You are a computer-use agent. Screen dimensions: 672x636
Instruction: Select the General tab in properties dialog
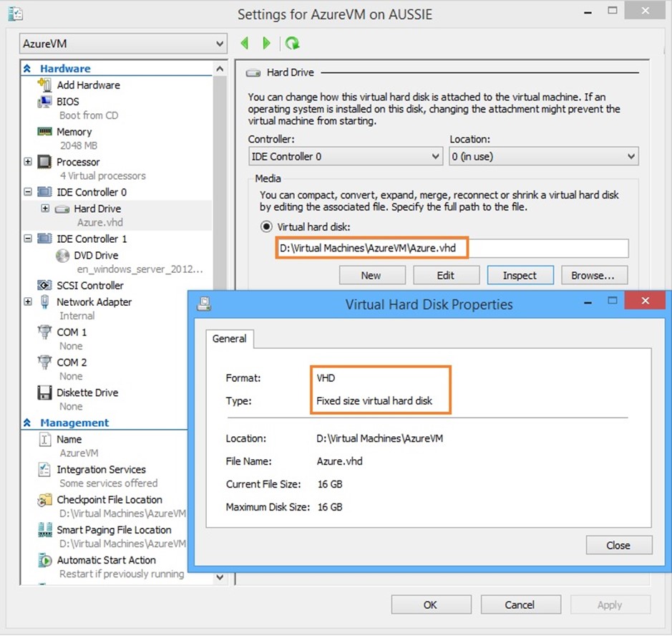(x=229, y=338)
